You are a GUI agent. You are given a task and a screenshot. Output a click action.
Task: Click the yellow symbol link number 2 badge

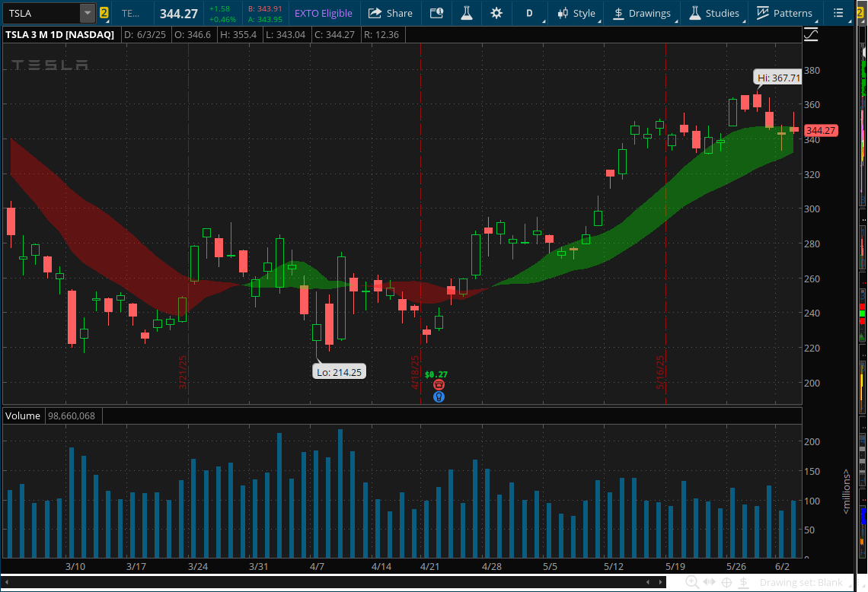click(x=104, y=13)
